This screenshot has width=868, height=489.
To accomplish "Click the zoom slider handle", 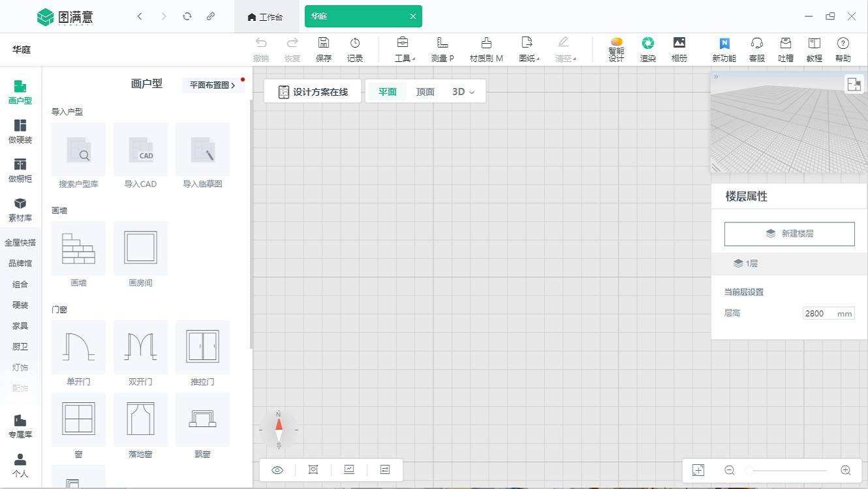I will pos(749,470).
